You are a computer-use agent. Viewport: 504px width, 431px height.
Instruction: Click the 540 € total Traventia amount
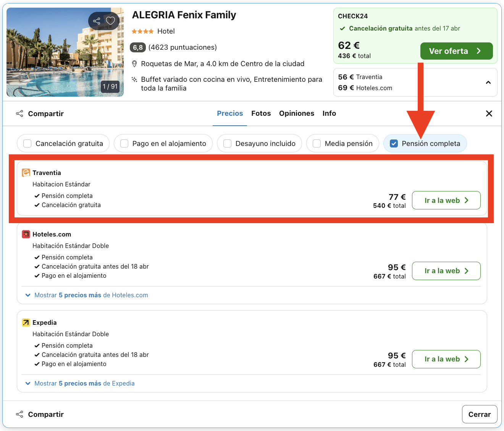pos(389,206)
